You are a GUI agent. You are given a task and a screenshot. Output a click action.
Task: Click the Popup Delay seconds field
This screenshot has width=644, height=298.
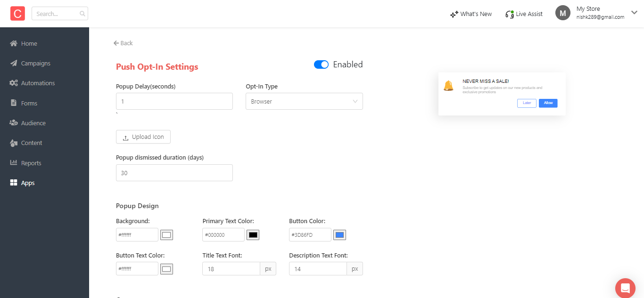(x=174, y=101)
